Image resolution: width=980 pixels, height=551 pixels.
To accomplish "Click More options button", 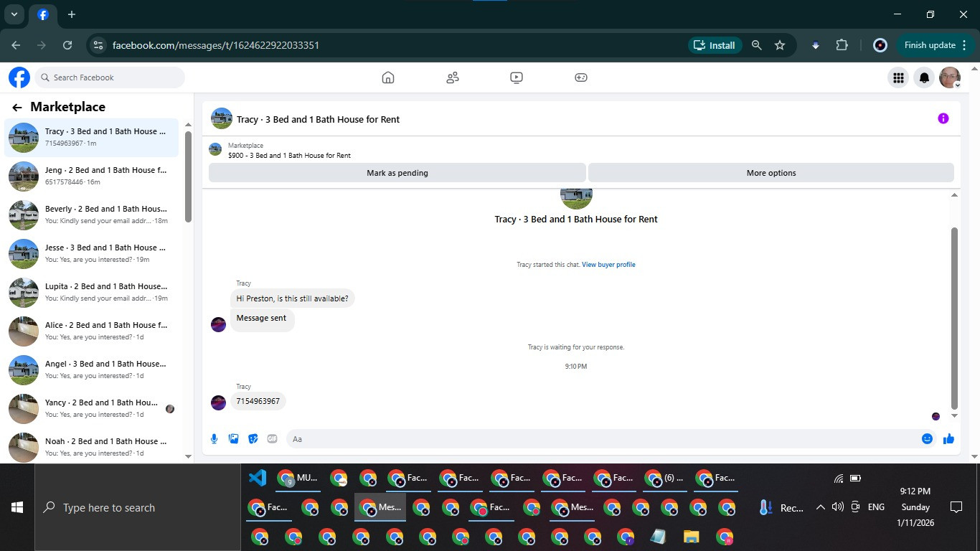I will (x=771, y=173).
